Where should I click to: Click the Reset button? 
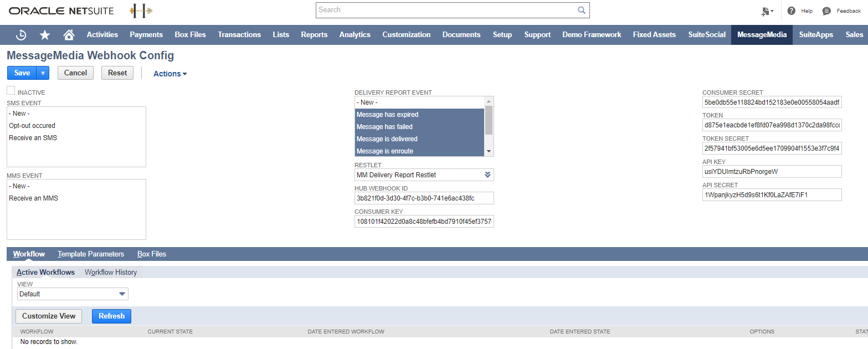click(117, 73)
